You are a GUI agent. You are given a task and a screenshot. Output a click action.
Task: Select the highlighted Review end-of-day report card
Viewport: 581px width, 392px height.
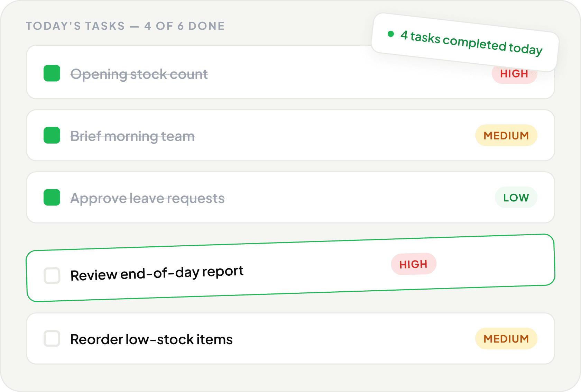coord(290,268)
